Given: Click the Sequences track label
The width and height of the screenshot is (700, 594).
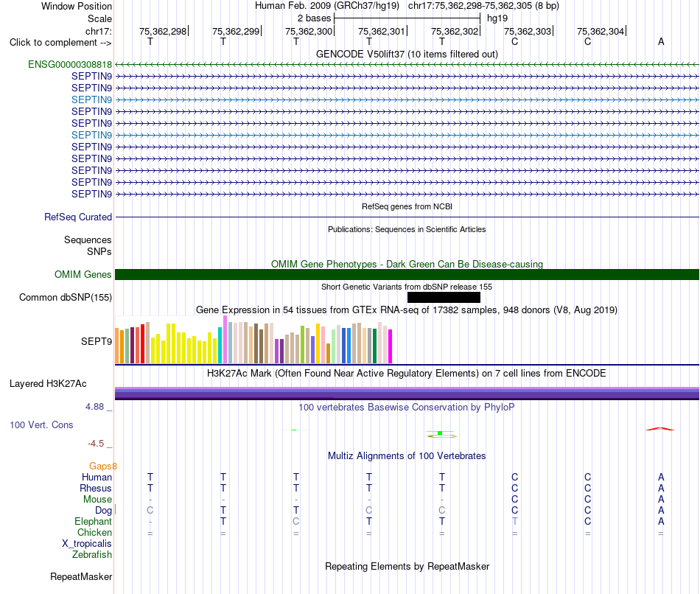Looking at the screenshot, I should [x=88, y=240].
